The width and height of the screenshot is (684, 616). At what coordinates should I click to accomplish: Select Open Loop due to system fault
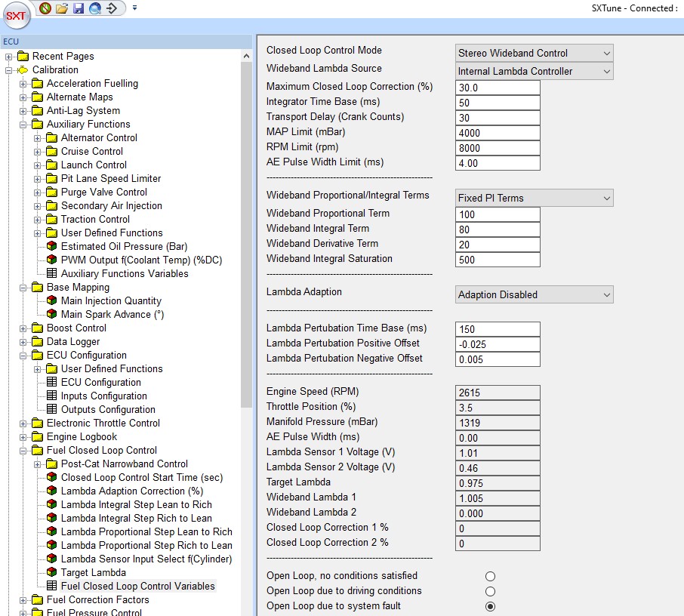[x=491, y=606]
